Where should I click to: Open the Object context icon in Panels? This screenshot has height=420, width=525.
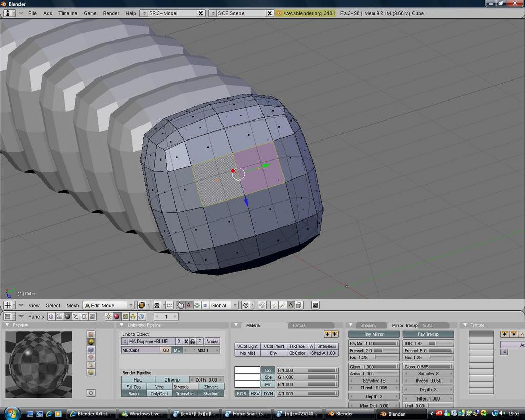76,316
